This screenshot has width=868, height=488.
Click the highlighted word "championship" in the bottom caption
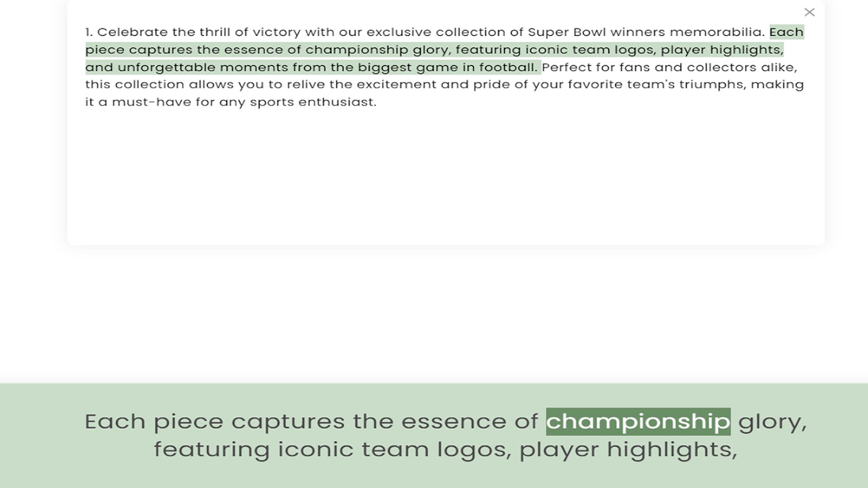coord(638,422)
